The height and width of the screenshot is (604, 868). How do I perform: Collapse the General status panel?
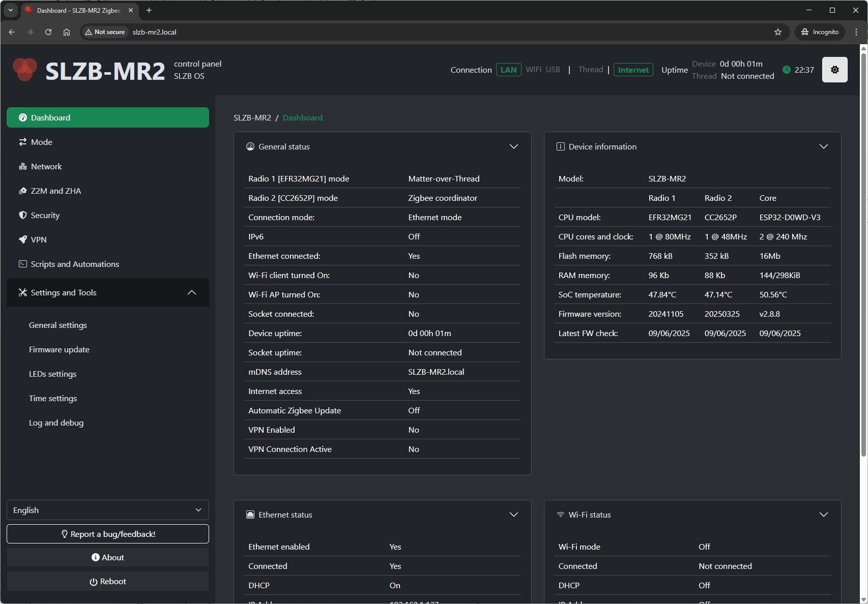pos(513,146)
